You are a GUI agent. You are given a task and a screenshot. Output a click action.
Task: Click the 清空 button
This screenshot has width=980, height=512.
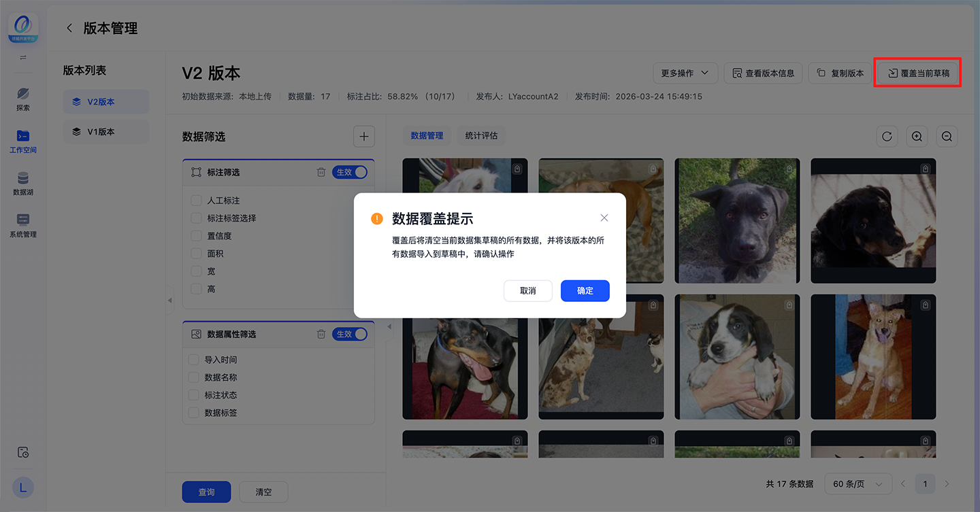pyautogui.click(x=263, y=492)
